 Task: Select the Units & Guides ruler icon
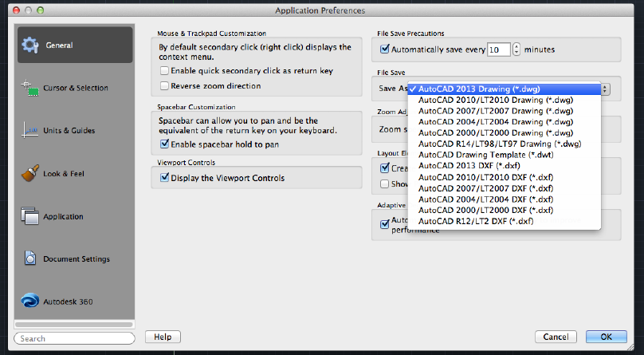29,130
